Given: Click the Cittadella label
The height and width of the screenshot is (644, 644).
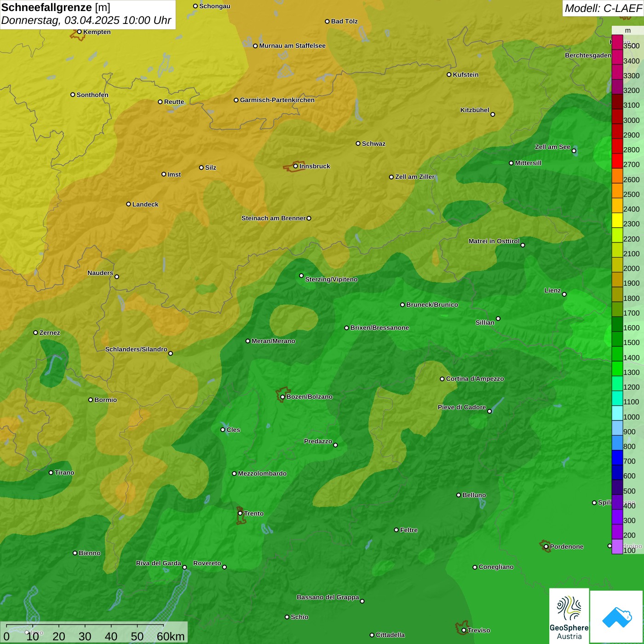Looking at the screenshot, I should (390, 635).
